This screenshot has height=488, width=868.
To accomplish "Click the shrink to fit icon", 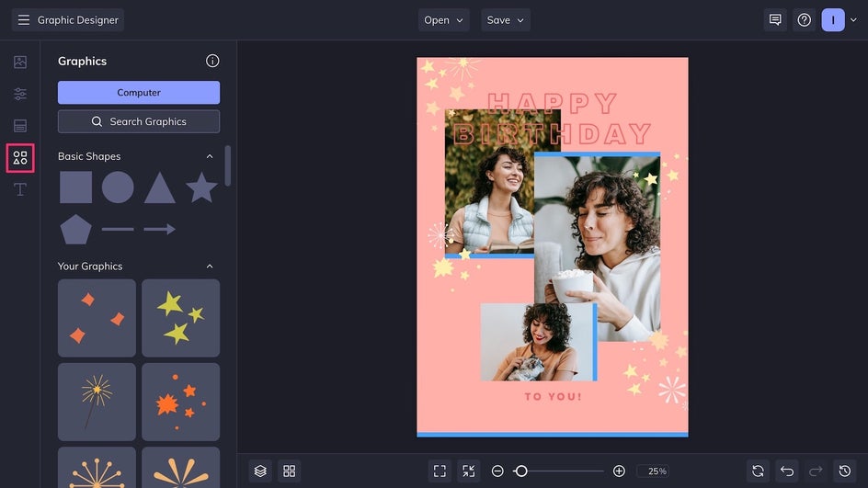I will click(468, 471).
